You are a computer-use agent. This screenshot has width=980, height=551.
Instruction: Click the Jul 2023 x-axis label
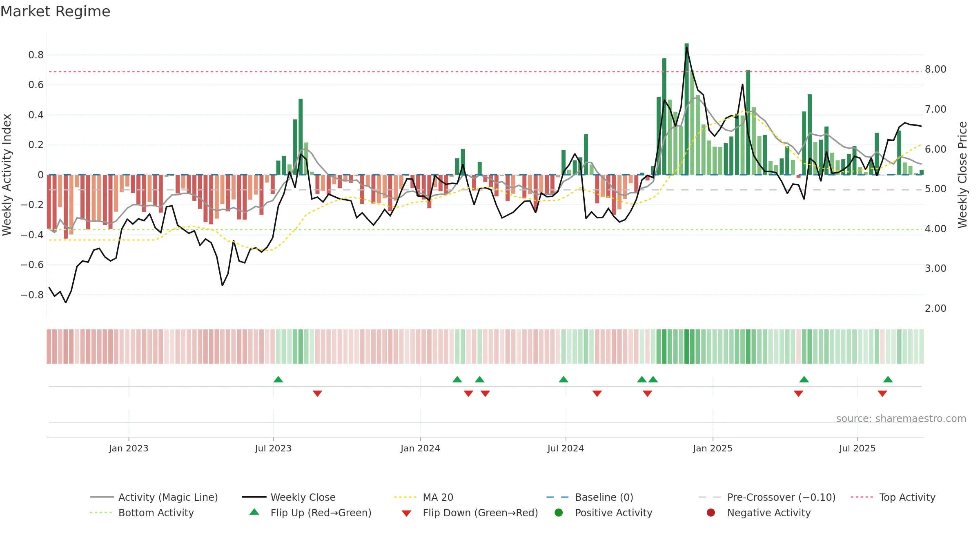point(273,448)
